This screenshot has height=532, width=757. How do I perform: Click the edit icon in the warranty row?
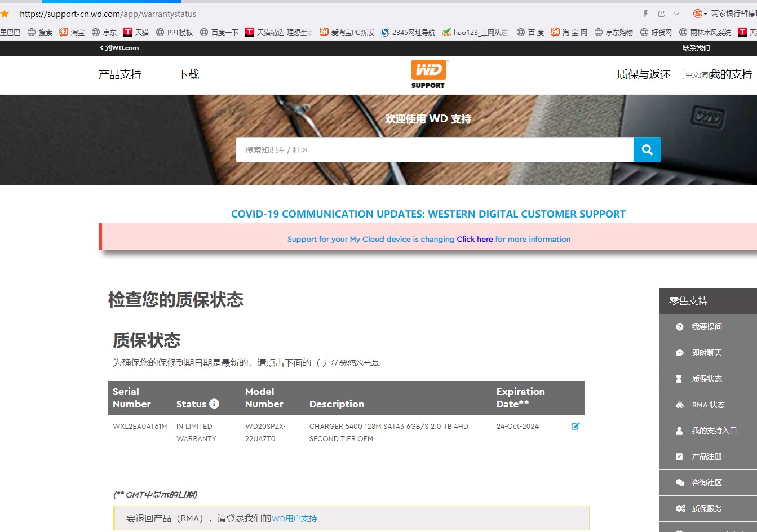pyautogui.click(x=576, y=426)
